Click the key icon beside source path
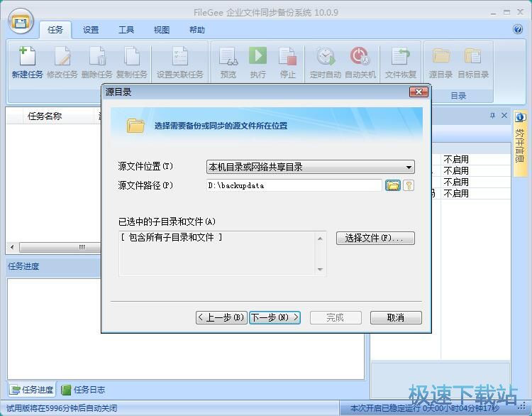The image size is (532, 416). point(409,185)
